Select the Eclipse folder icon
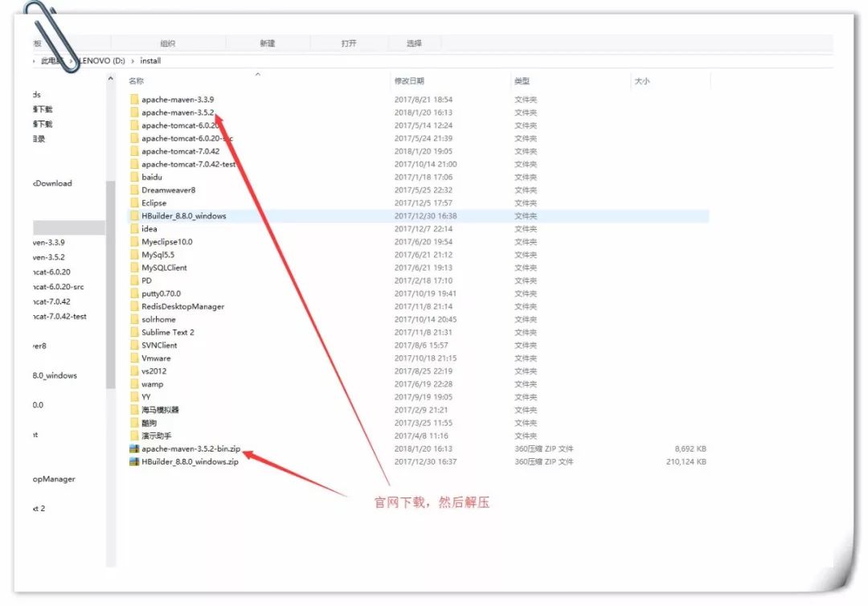The width and height of the screenshot is (868, 606). (x=134, y=203)
